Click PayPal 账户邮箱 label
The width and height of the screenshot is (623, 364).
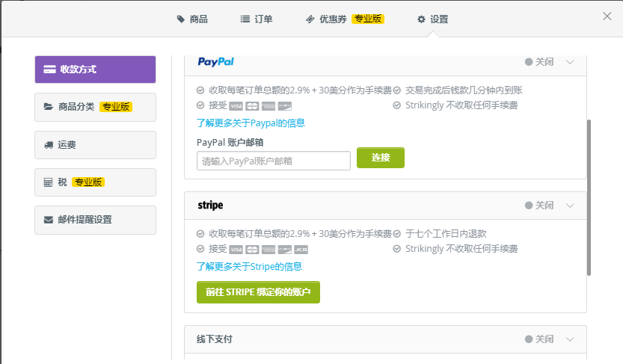click(230, 143)
